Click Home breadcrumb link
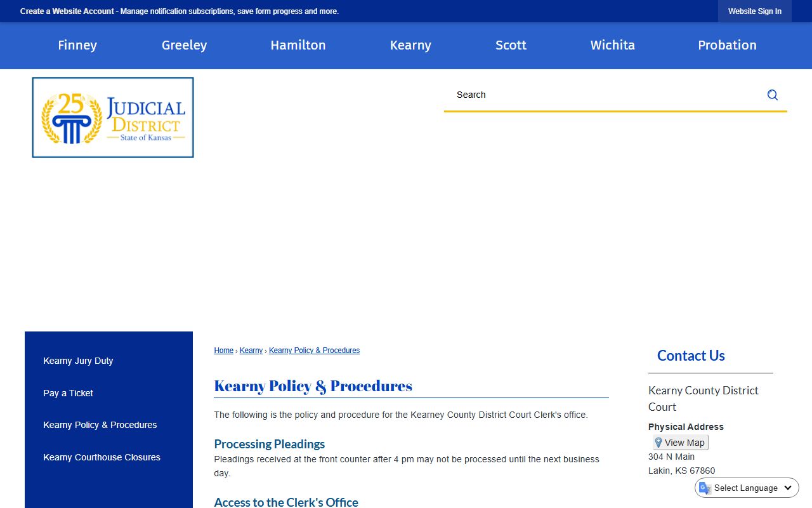Viewport: 812px width, 508px height. 224,351
